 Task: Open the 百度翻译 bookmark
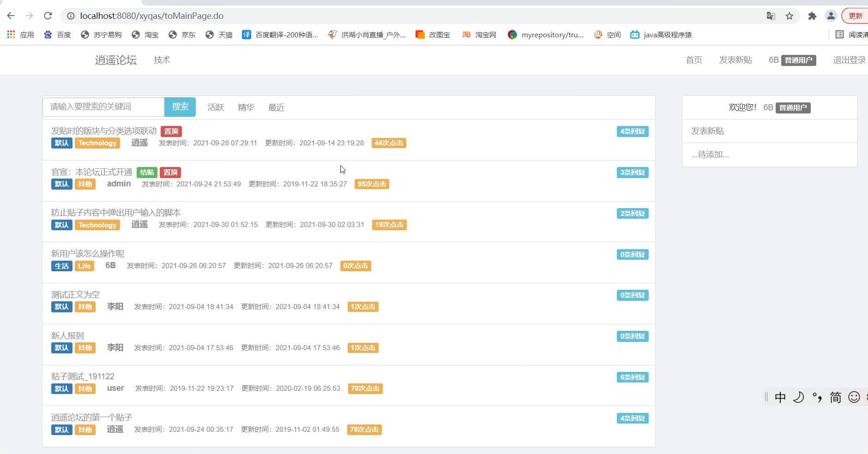(x=280, y=35)
